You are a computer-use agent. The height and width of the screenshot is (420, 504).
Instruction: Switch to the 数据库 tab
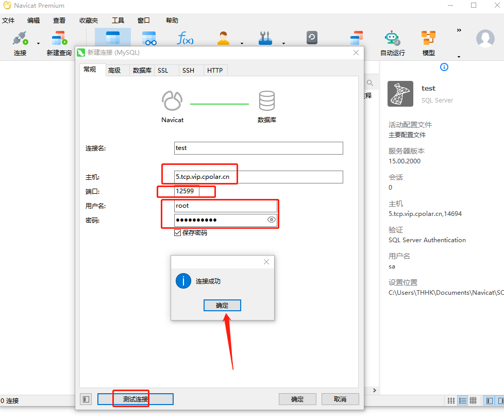coord(142,71)
